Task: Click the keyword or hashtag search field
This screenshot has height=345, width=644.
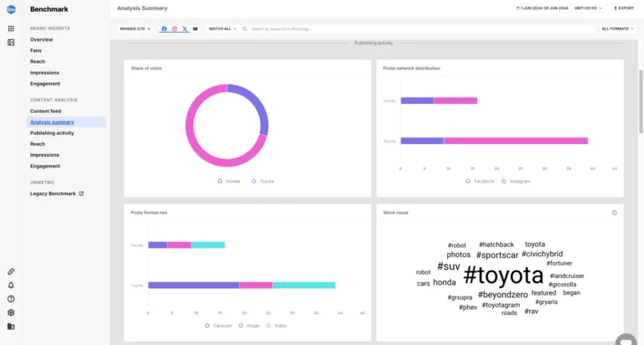Action: point(419,28)
